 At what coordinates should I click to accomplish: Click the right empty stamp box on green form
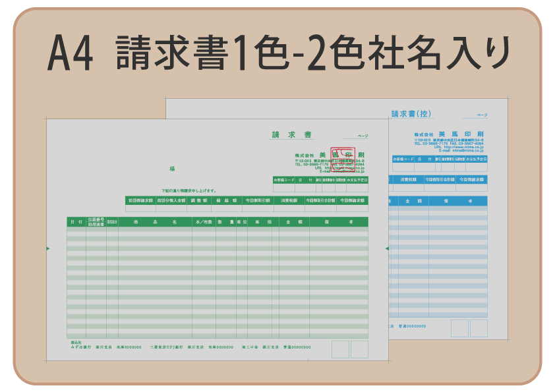click(x=359, y=349)
